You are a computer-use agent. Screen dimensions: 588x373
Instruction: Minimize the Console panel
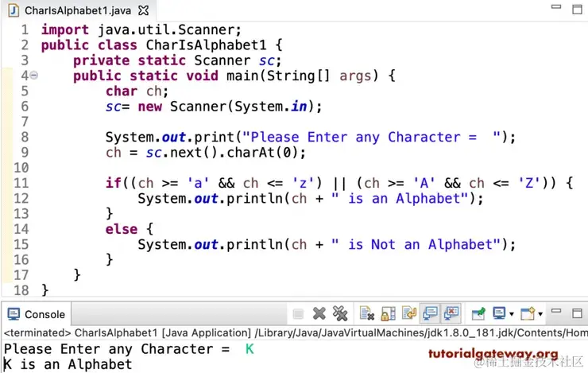(x=556, y=311)
